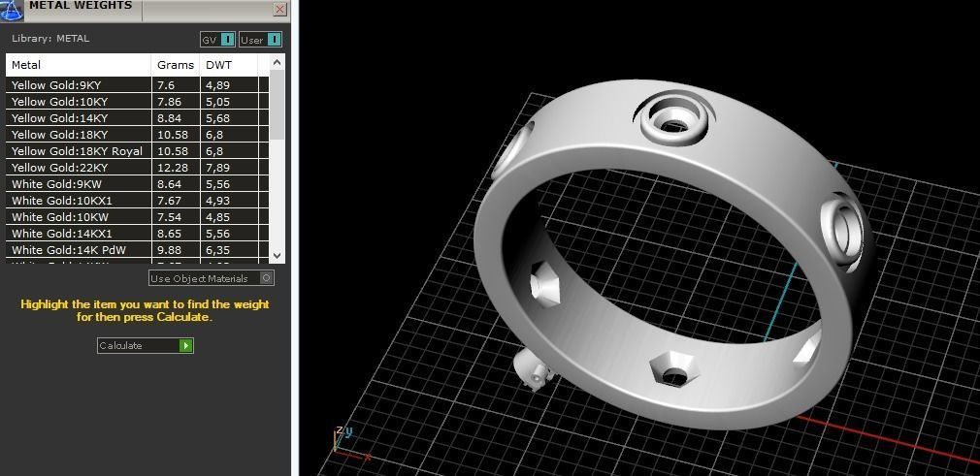Click the 4,89 DWT value
This screenshot has width=980, height=476.
click(217, 85)
